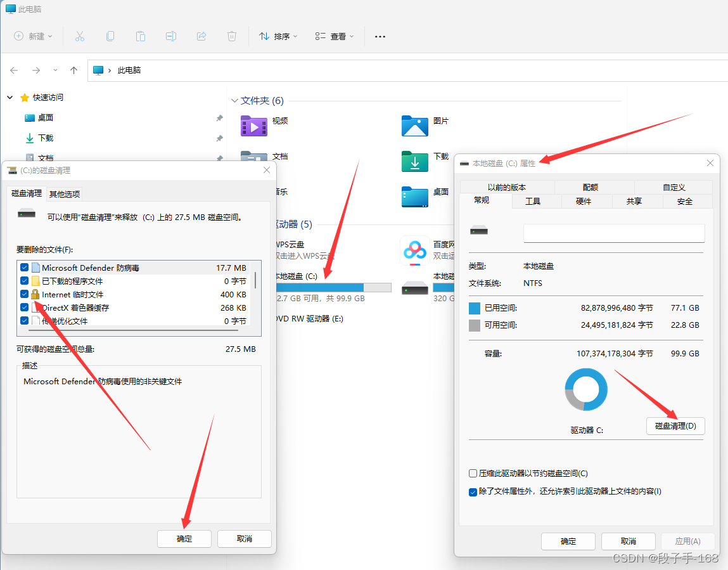Click the Share icon in Explorer toolbar
Viewport: 728px width, 570px height.
(201, 36)
